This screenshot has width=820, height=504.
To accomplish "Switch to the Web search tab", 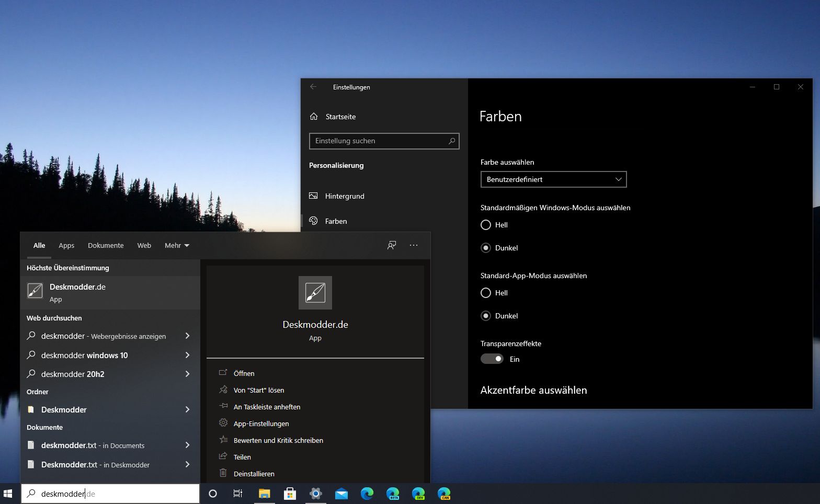I will [144, 245].
